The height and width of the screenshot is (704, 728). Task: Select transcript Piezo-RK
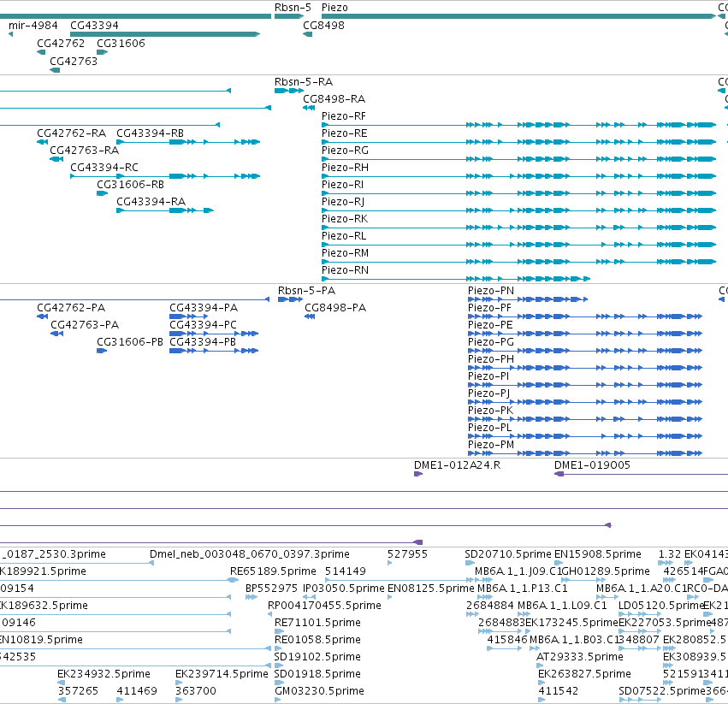coord(345,219)
